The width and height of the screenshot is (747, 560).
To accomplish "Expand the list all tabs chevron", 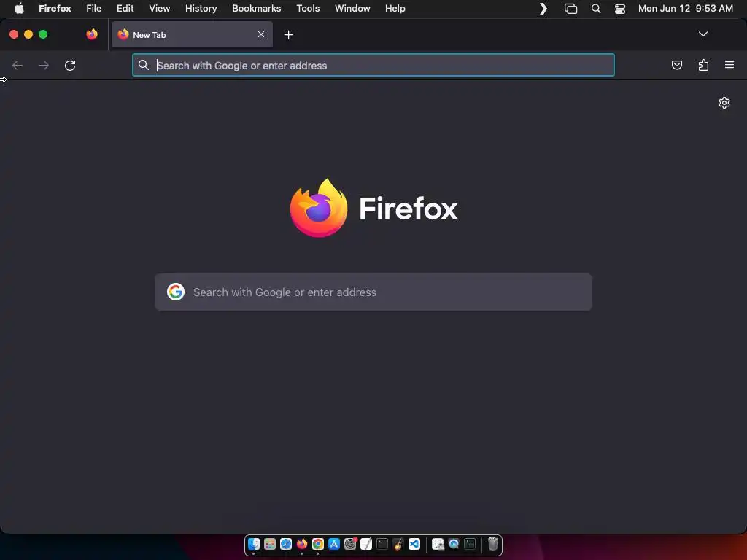I will click(x=703, y=34).
